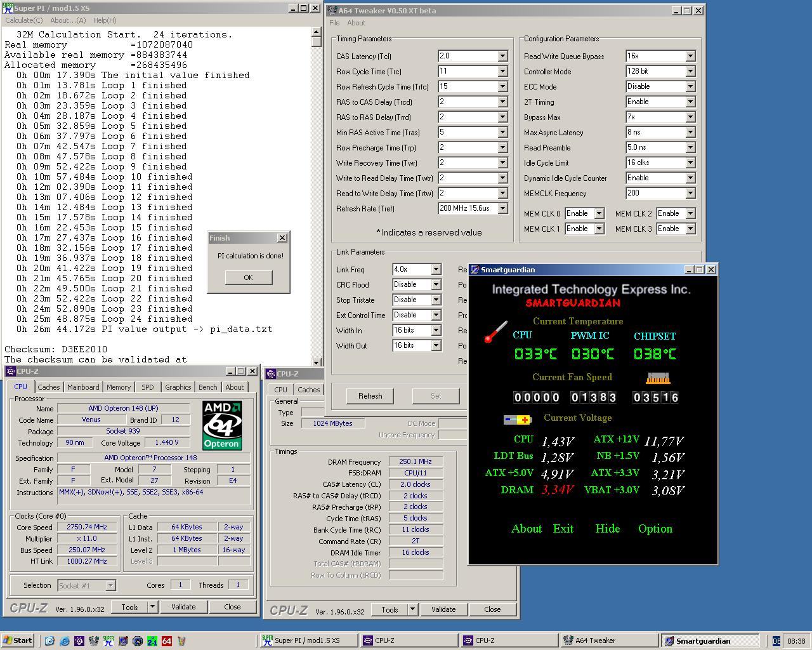Switch to the Memory tab in CPU-Z
This screenshot has height=650, width=812.
119,387
